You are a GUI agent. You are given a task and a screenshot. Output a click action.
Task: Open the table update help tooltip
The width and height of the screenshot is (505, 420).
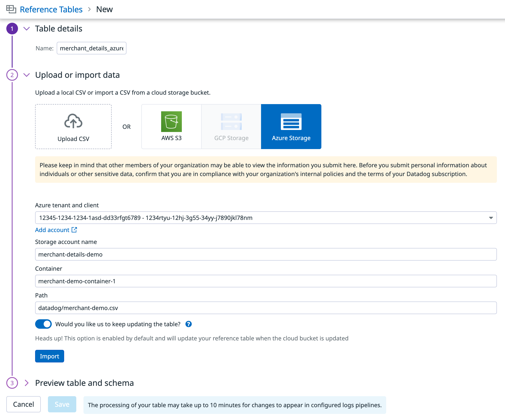tap(189, 324)
